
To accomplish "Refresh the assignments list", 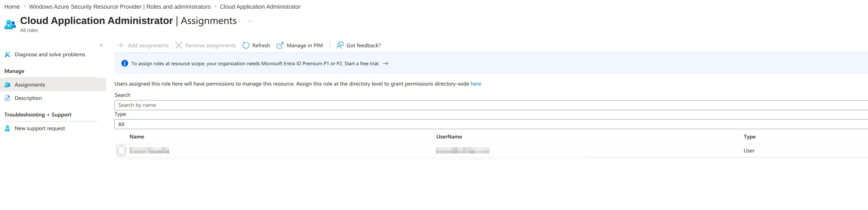I will point(261,46).
